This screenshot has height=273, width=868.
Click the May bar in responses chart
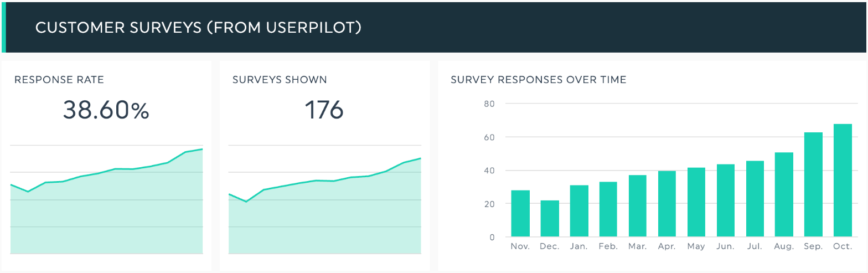point(696,202)
